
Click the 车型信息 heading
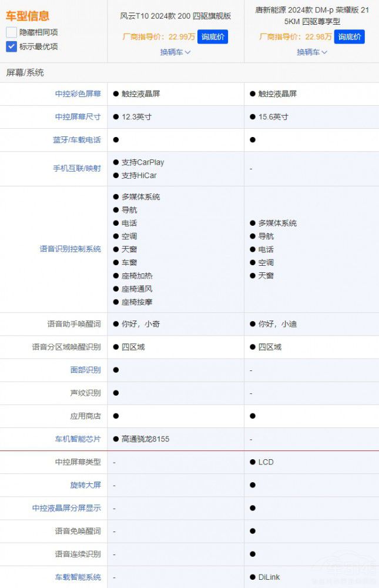click(x=27, y=16)
